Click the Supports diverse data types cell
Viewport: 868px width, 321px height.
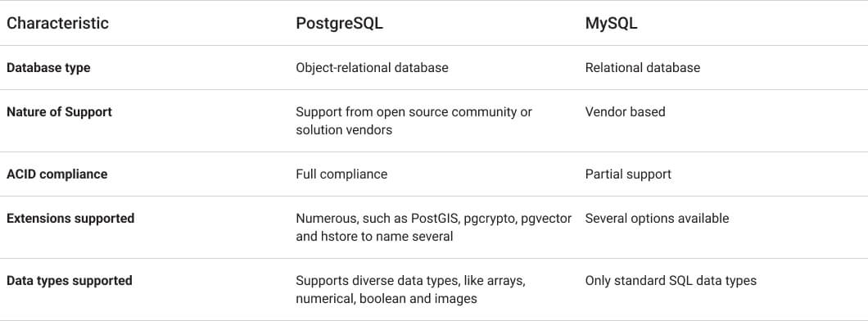[x=410, y=289]
